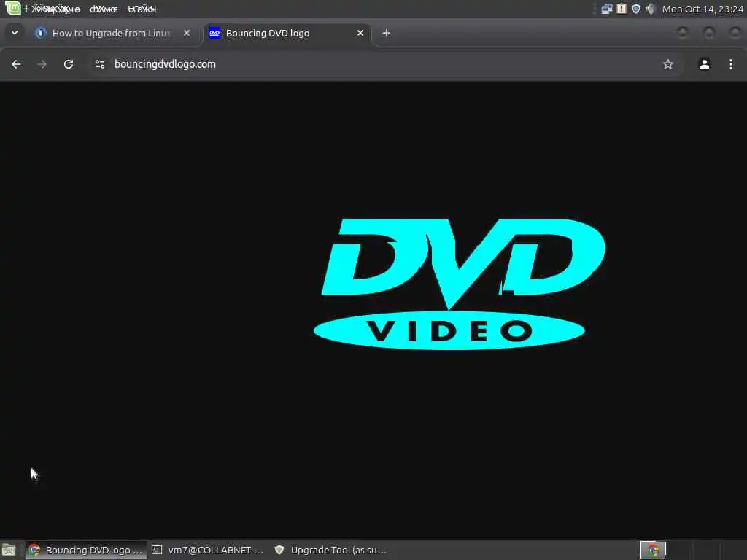Open the clock showing Mon Oct 14
This screenshot has width=747, height=560.
(x=703, y=9)
